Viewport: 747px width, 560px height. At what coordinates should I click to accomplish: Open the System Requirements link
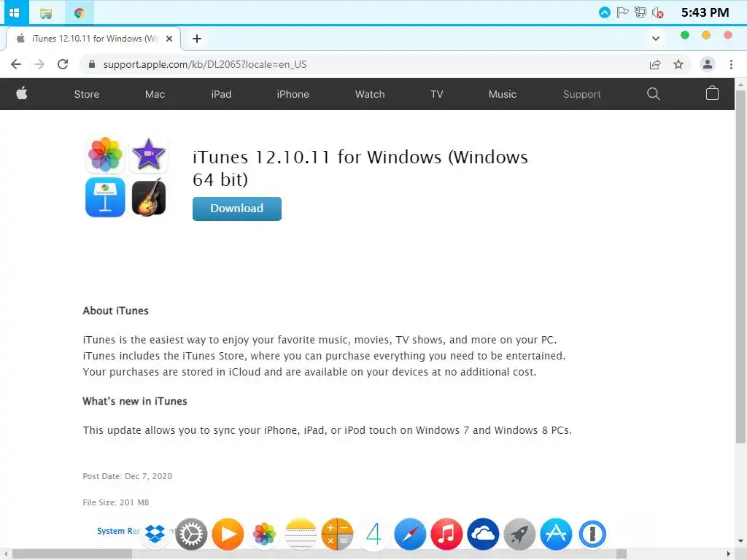[118, 531]
